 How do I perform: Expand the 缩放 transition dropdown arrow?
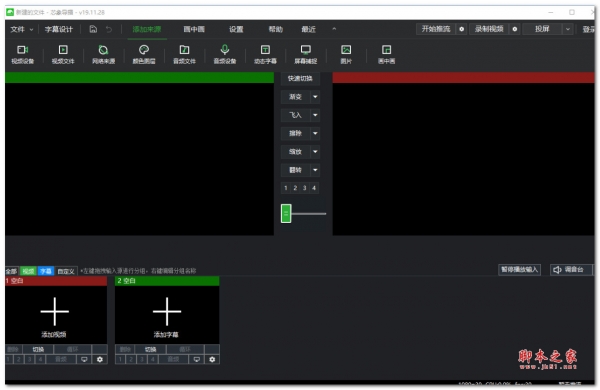coord(315,152)
